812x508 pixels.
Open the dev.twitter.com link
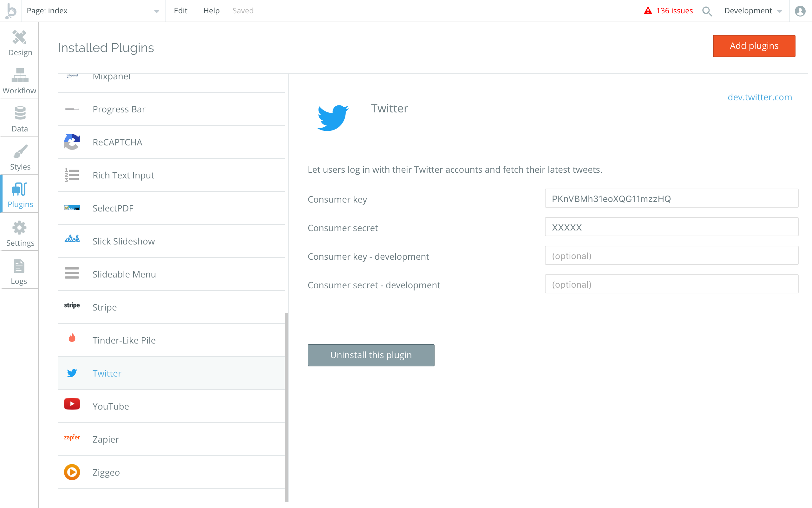(x=760, y=97)
